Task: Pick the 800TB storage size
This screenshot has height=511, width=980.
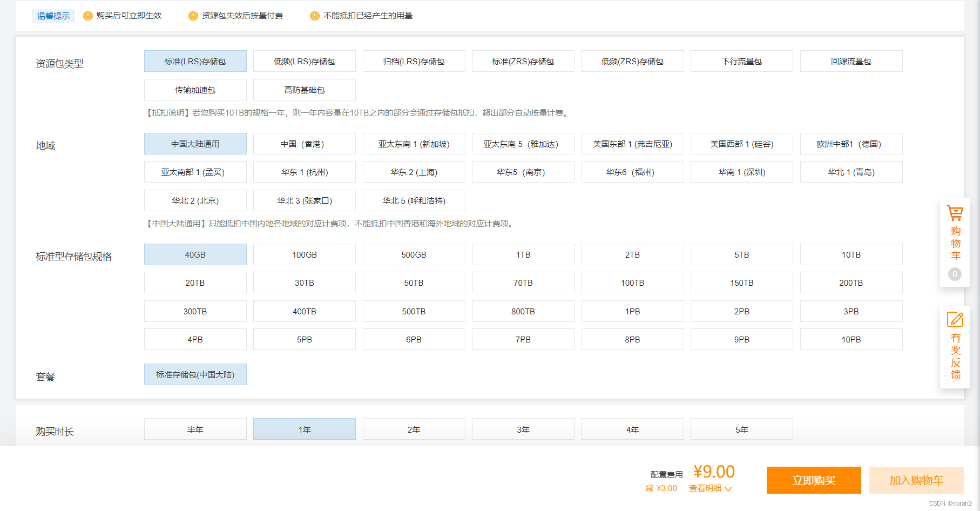Action: pos(523,311)
